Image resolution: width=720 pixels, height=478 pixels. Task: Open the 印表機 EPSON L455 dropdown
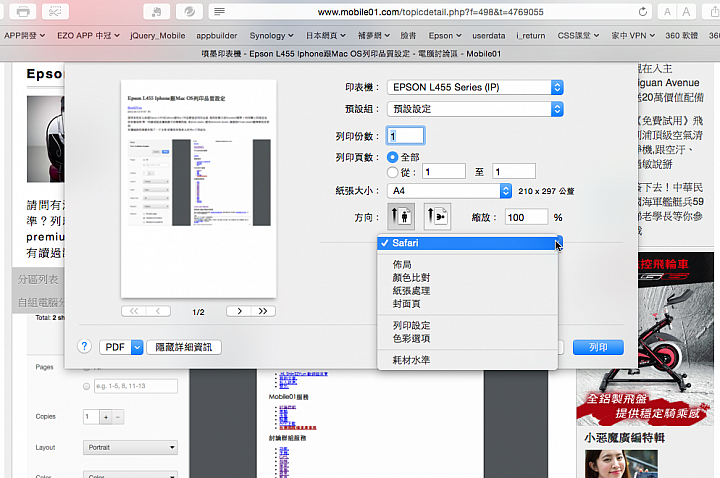coord(475,87)
